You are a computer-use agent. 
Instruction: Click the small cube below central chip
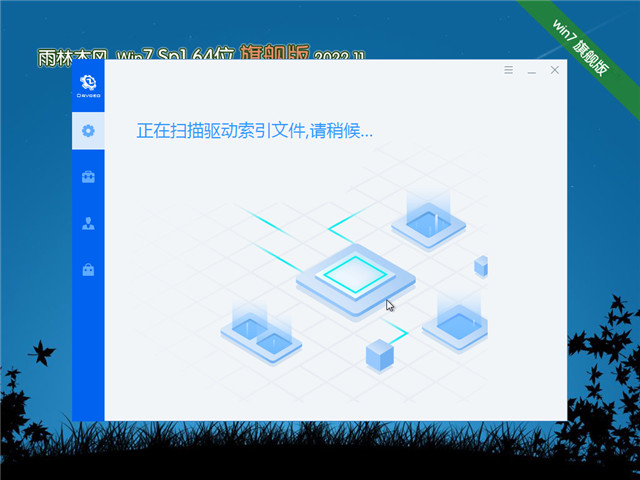(379, 353)
